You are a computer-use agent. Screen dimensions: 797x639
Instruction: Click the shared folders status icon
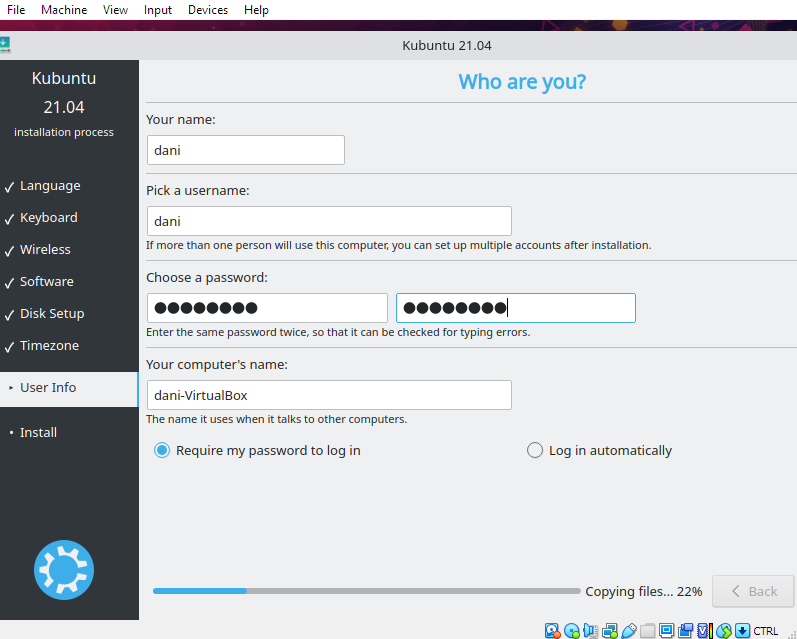[x=648, y=631]
